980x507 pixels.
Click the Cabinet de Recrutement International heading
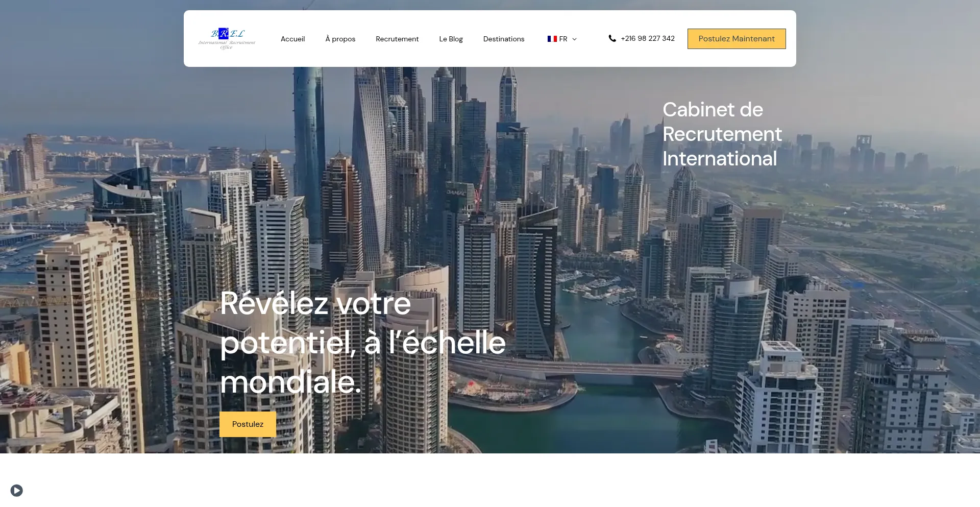coord(722,134)
